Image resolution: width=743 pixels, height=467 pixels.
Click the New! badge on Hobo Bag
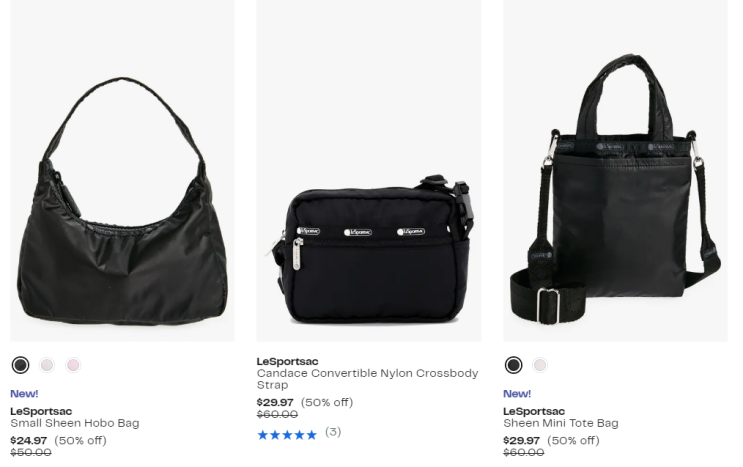[x=24, y=394]
